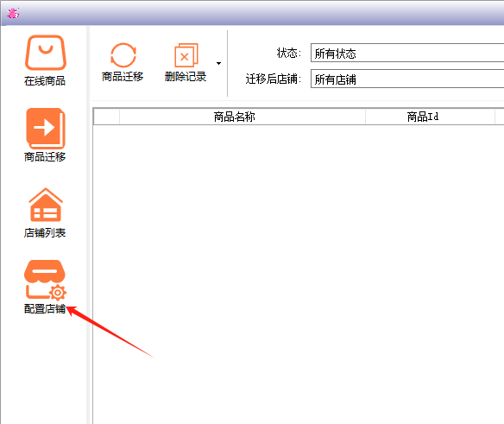Screen dimensions: 504x424
Task: Open the 状态 combo box showing 所有状态
Action: (407, 53)
